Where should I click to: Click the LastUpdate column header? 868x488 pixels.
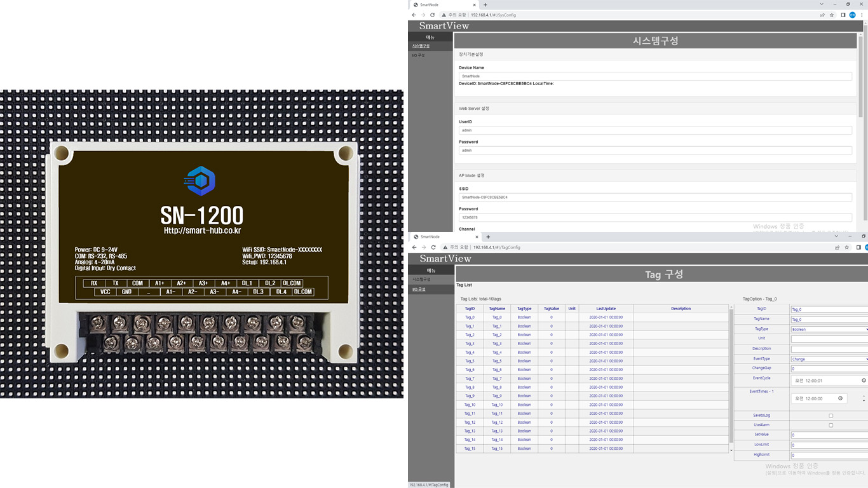[x=606, y=309]
